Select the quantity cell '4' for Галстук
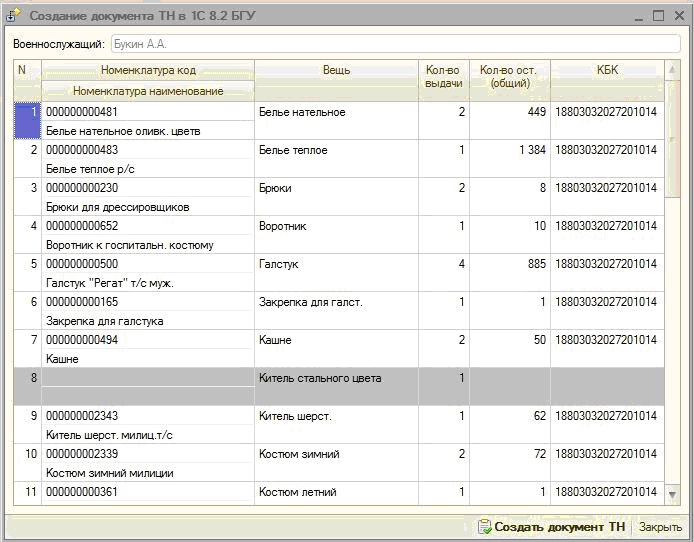Image resolution: width=694 pixels, height=542 pixels. (x=443, y=264)
